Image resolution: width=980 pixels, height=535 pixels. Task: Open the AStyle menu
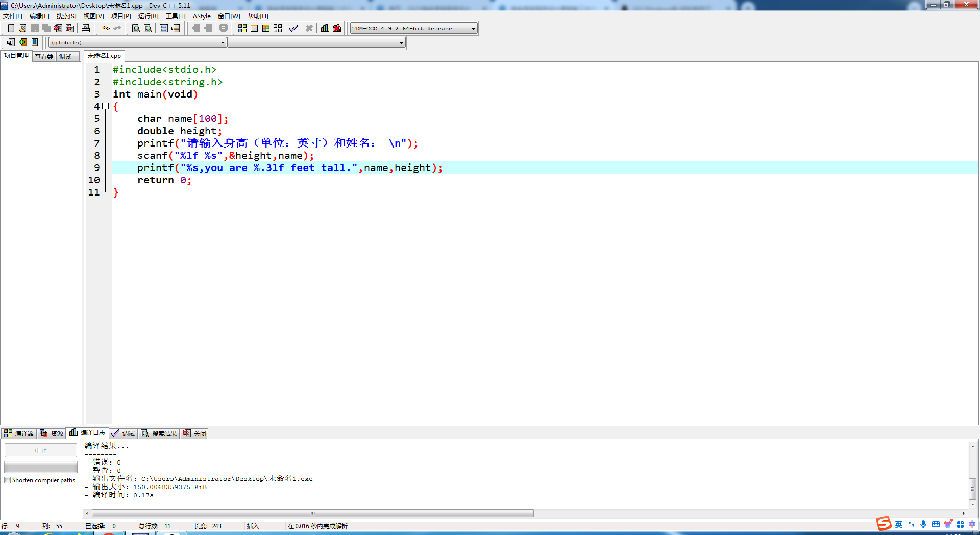(x=202, y=16)
